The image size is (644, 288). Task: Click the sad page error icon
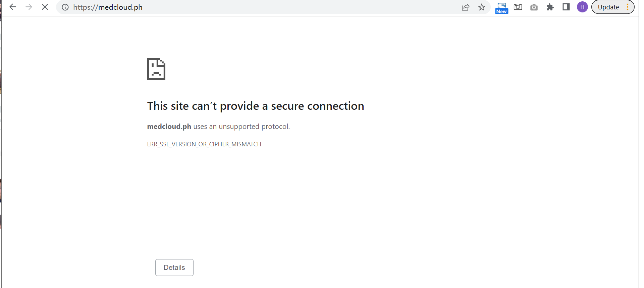click(156, 69)
